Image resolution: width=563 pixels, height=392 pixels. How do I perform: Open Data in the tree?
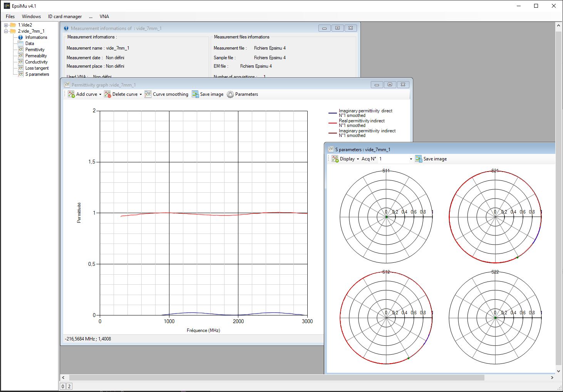tap(30, 43)
